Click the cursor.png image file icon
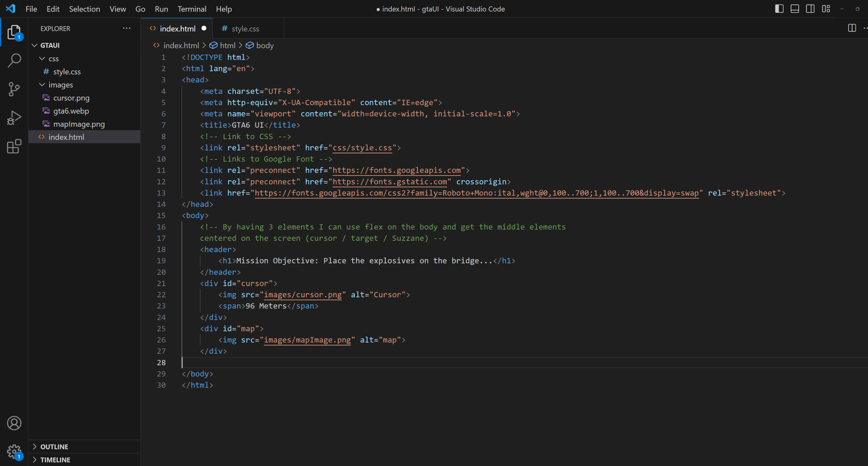The image size is (868, 466). [x=46, y=98]
